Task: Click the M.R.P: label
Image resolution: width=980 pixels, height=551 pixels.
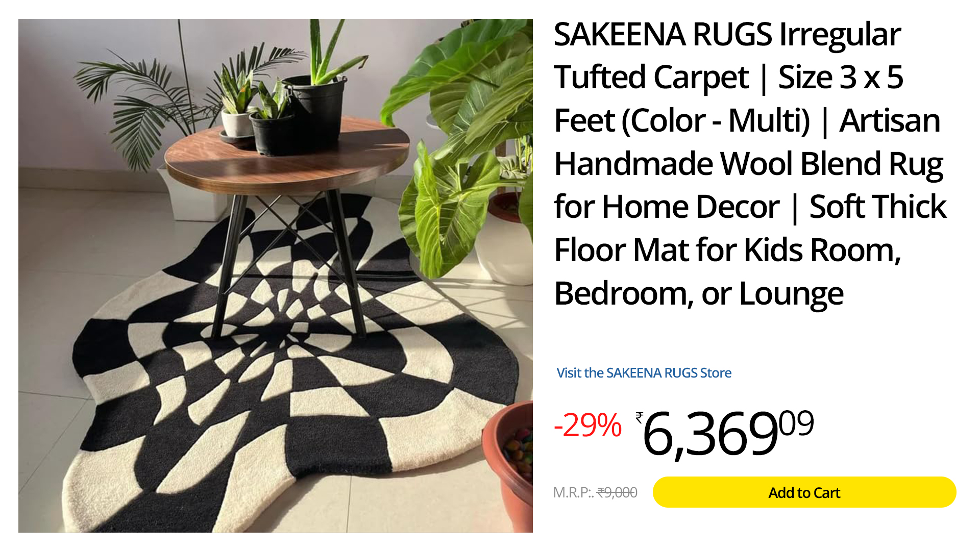Action: pos(574,492)
